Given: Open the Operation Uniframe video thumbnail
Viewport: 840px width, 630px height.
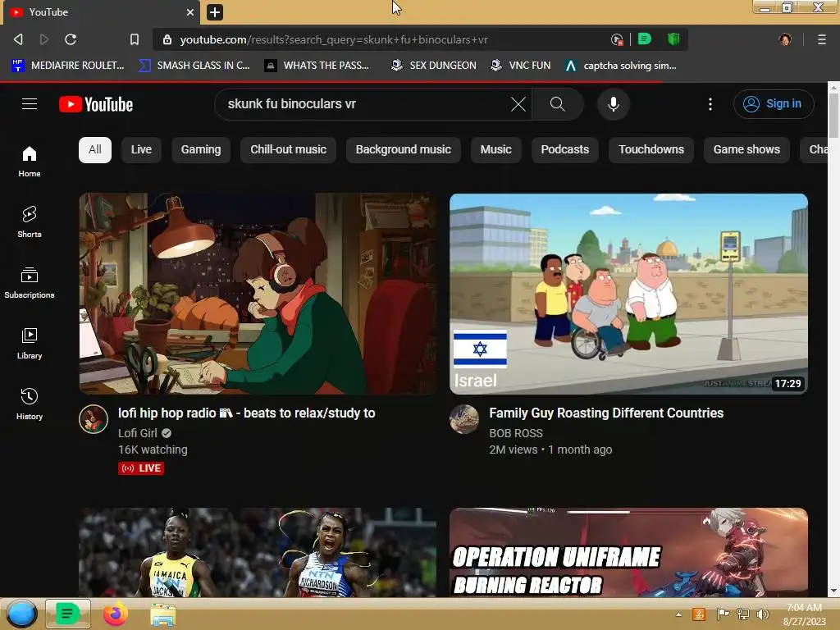Looking at the screenshot, I should point(628,552).
